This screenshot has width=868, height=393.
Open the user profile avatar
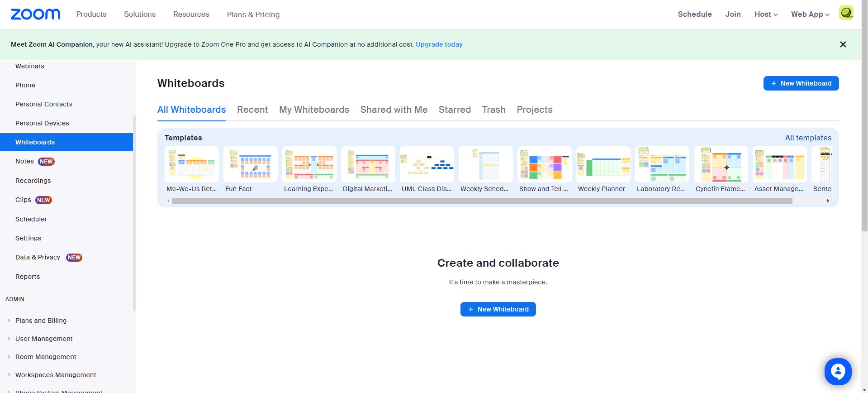(846, 13)
